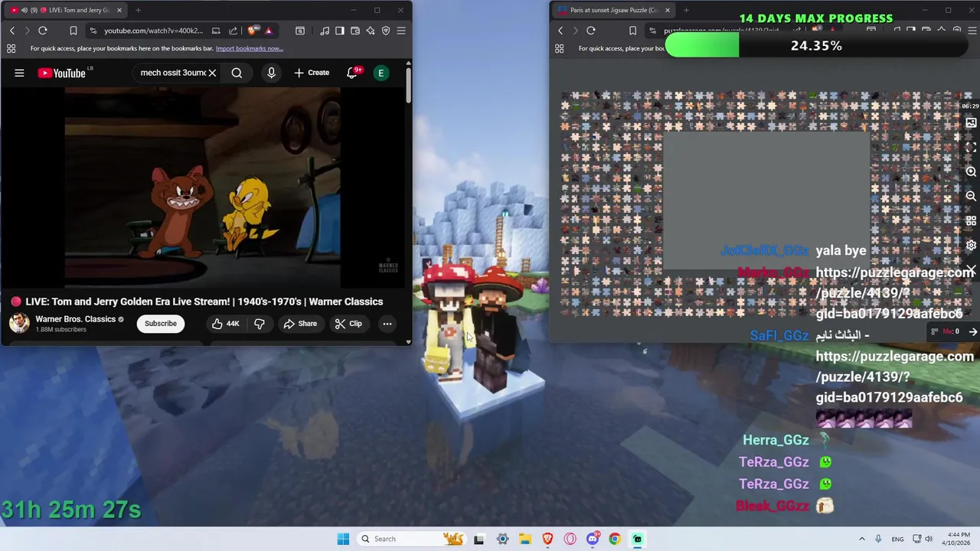Image resolution: width=980 pixels, height=551 pixels.
Task: Like the Tom and Jerry stream
Action: coord(226,324)
